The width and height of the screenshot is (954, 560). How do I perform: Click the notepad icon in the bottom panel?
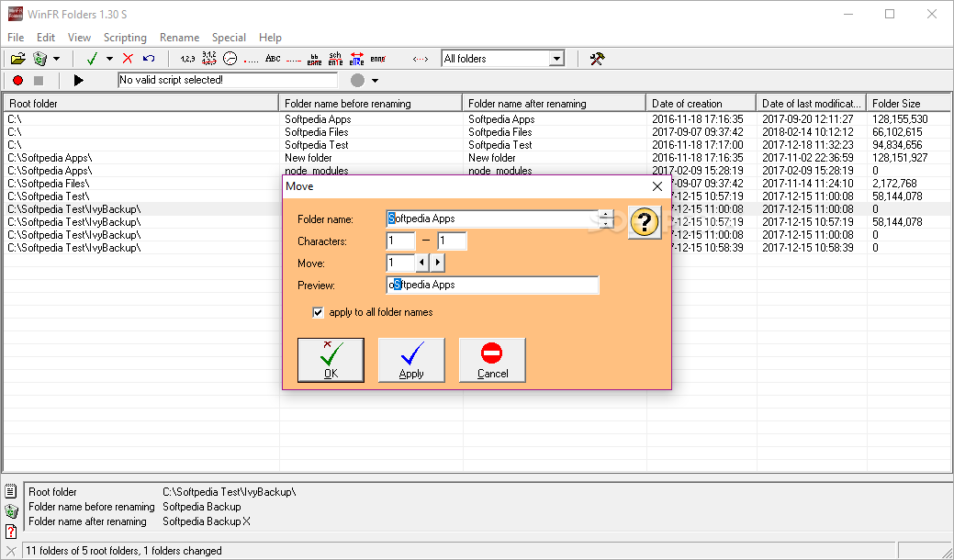tap(11, 490)
